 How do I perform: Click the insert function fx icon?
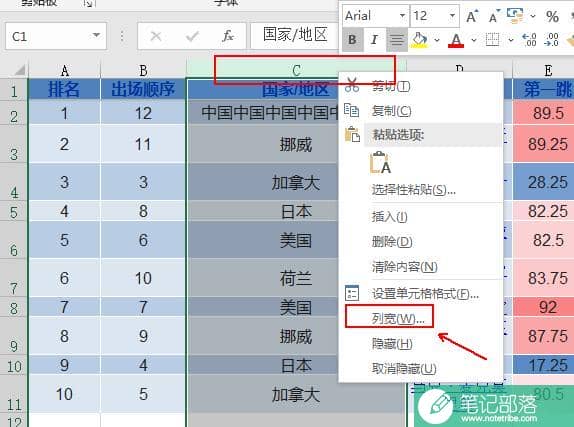click(x=228, y=36)
